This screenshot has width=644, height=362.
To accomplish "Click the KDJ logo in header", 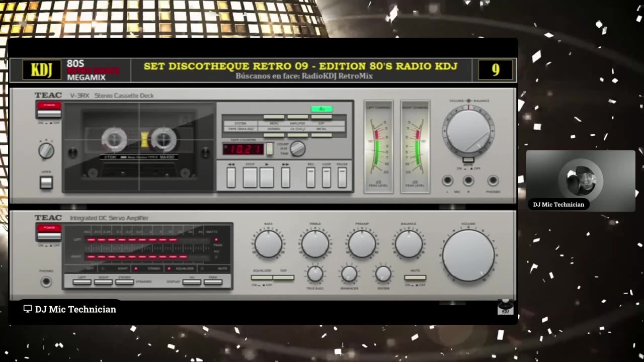I will pos(41,70).
